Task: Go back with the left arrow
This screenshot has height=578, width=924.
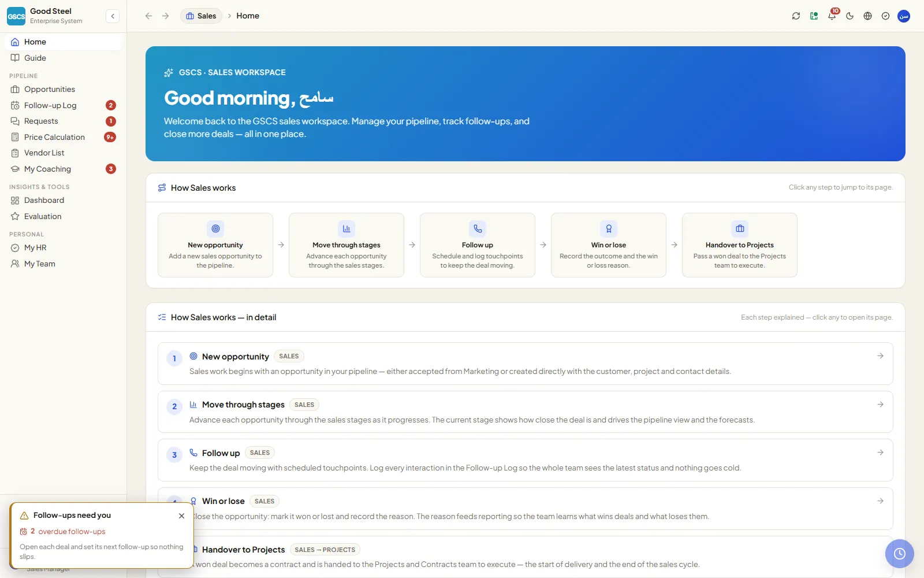Action: point(148,16)
